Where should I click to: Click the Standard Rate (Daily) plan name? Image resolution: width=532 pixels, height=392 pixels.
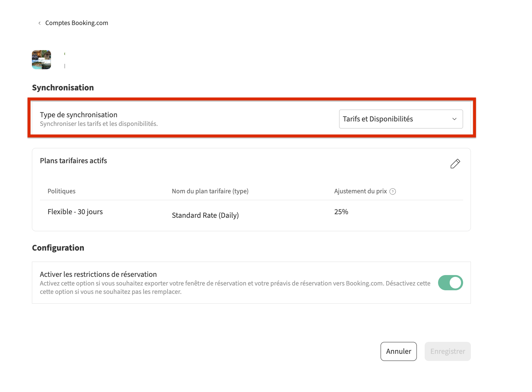pos(205,215)
